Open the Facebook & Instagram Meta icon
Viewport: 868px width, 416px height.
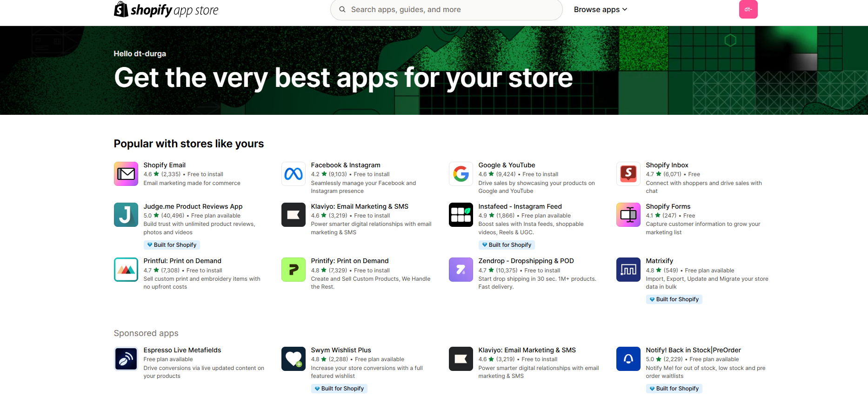coord(293,174)
